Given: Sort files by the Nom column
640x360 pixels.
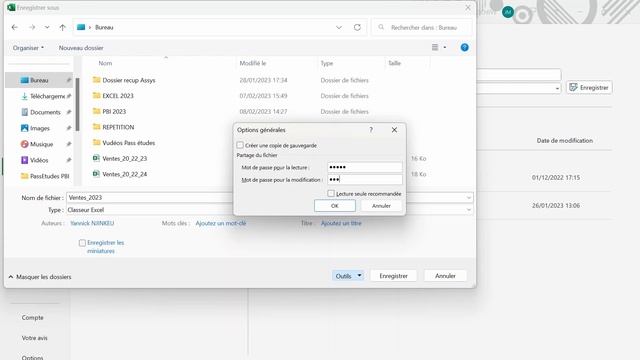Looking at the screenshot, I should tap(105, 63).
